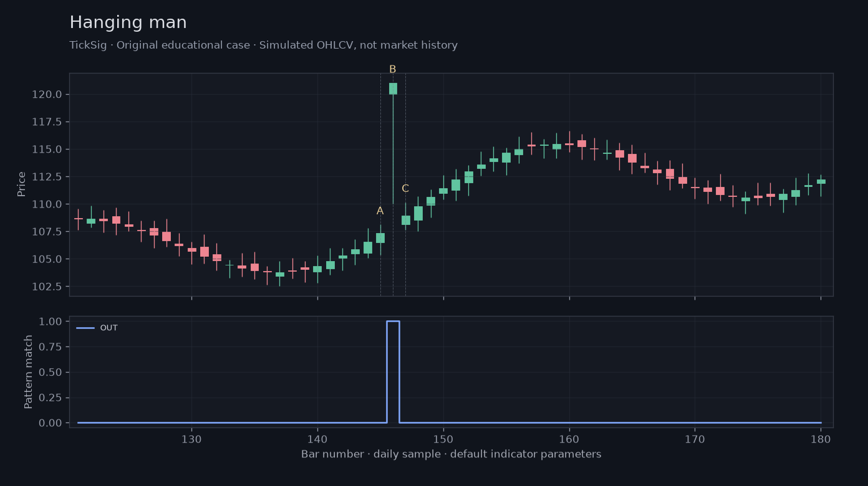Click the 105.0 price tick label
The width and height of the screenshot is (868, 486).
47,259
